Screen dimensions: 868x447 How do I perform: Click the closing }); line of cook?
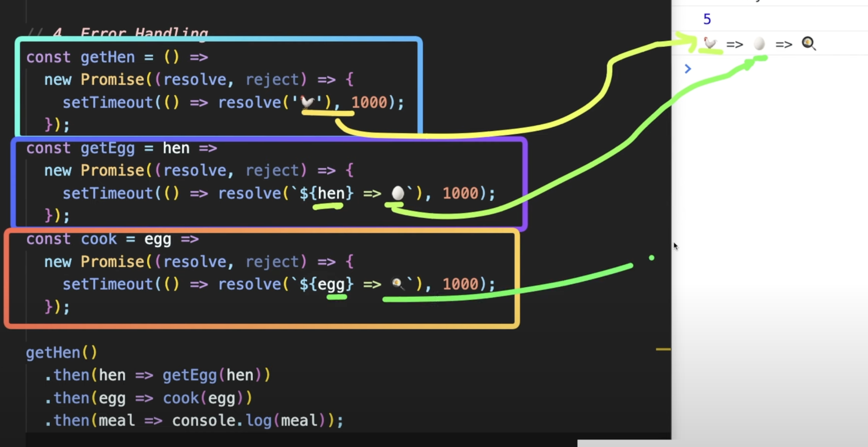[x=57, y=307]
